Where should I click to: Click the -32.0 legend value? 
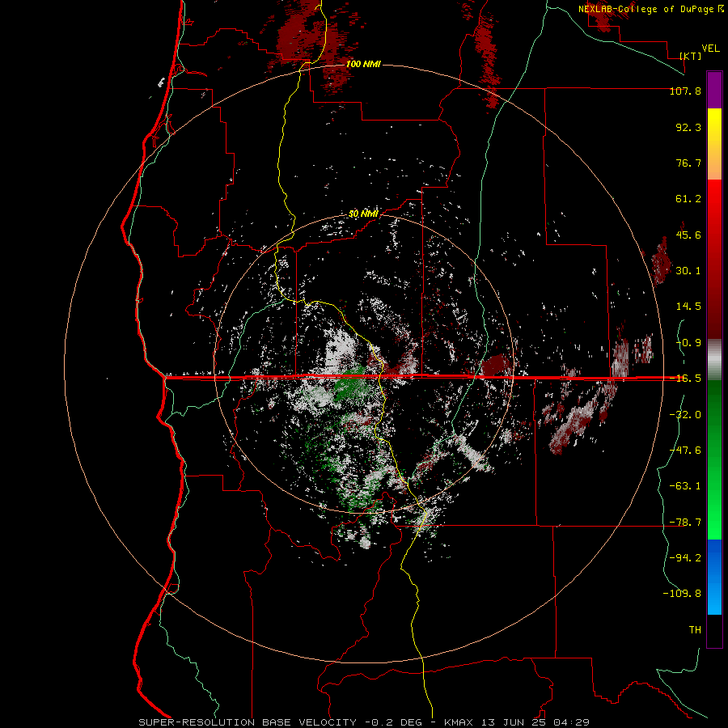coord(685,415)
